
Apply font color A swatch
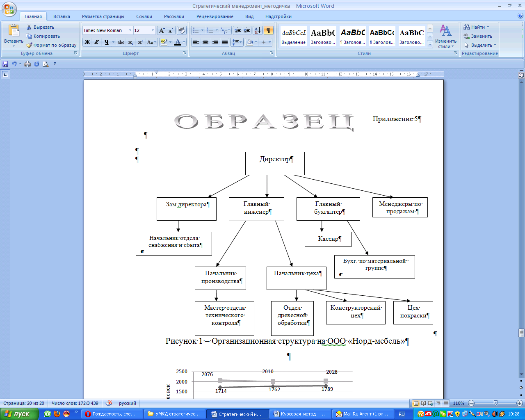177,42
